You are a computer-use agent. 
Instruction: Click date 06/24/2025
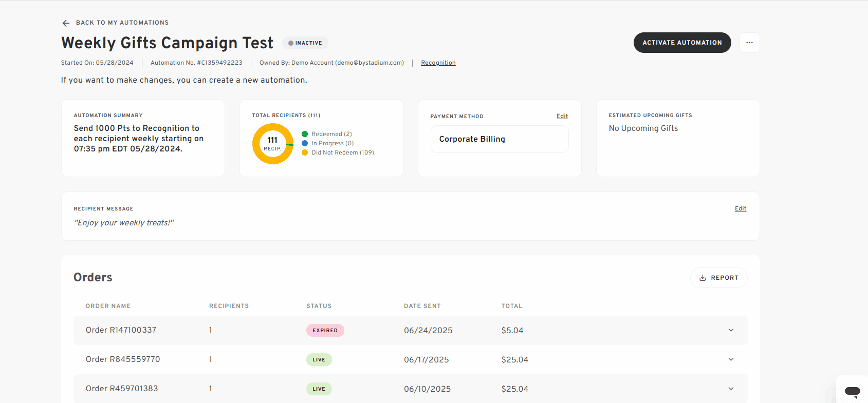[428, 331]
